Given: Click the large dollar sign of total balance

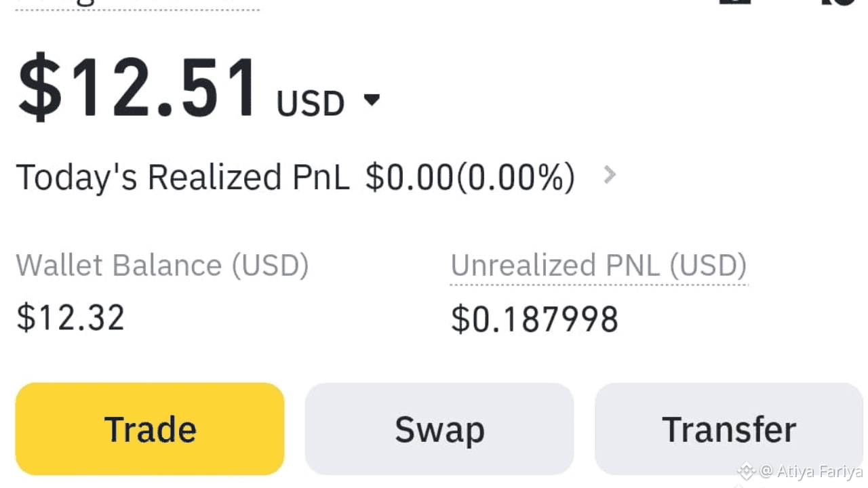Looking at the screenshot, I should click(39, 88).
